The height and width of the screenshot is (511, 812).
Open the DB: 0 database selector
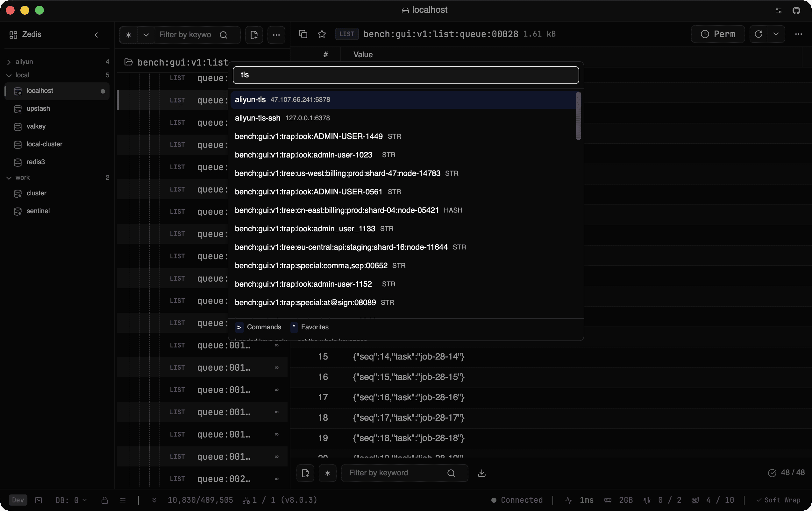(x=71, y=500)
